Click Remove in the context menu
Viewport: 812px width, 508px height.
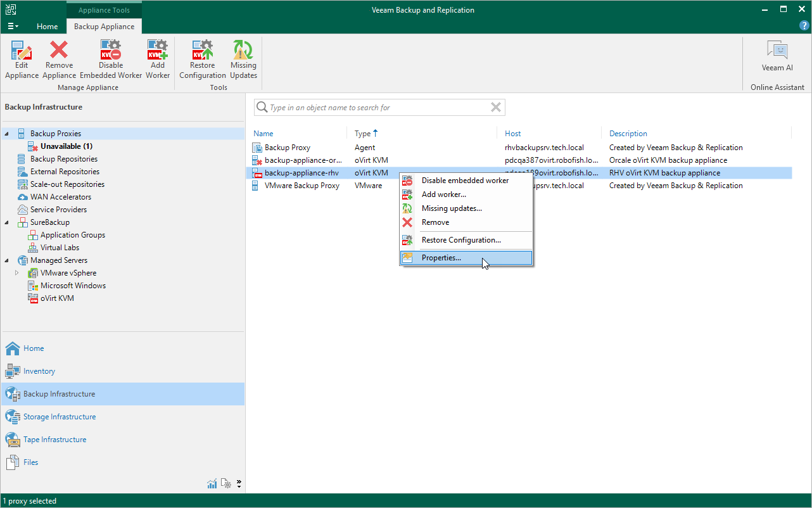coord(466,222)
